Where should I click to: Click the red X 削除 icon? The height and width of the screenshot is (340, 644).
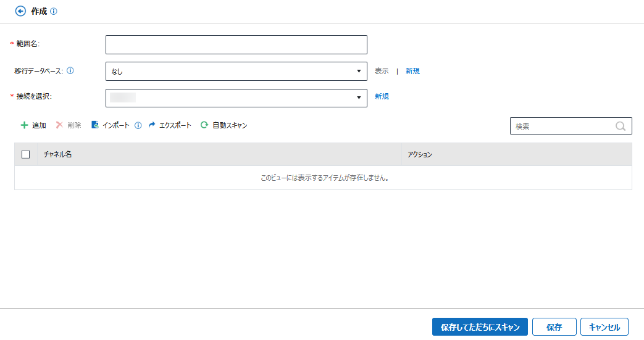pos(59,125)
